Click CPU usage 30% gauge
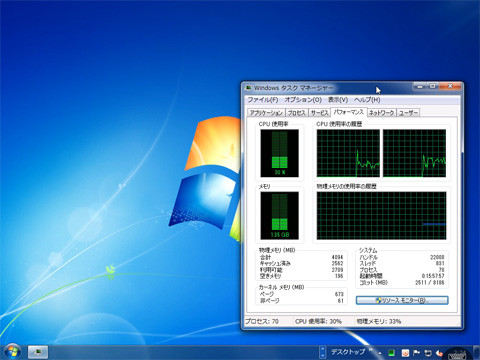Screen dimensions: 480x360 pyautogui.click(x=280, y=153)
